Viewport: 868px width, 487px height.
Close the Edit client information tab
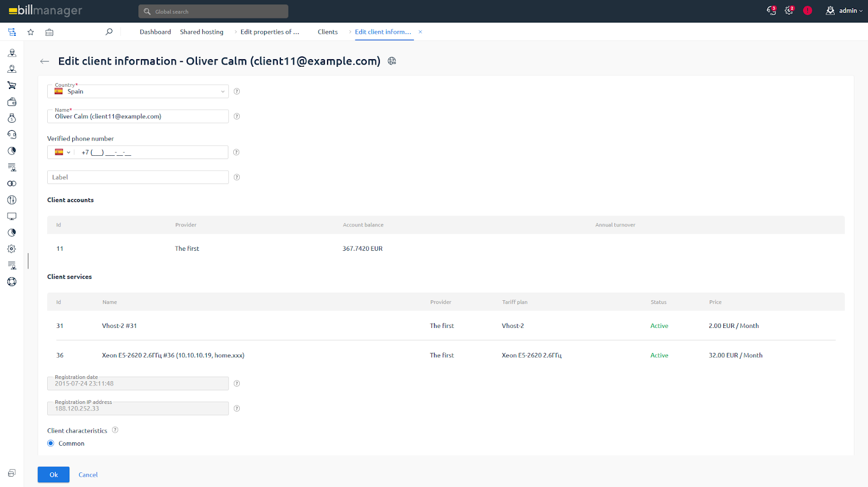coord(420,32)
